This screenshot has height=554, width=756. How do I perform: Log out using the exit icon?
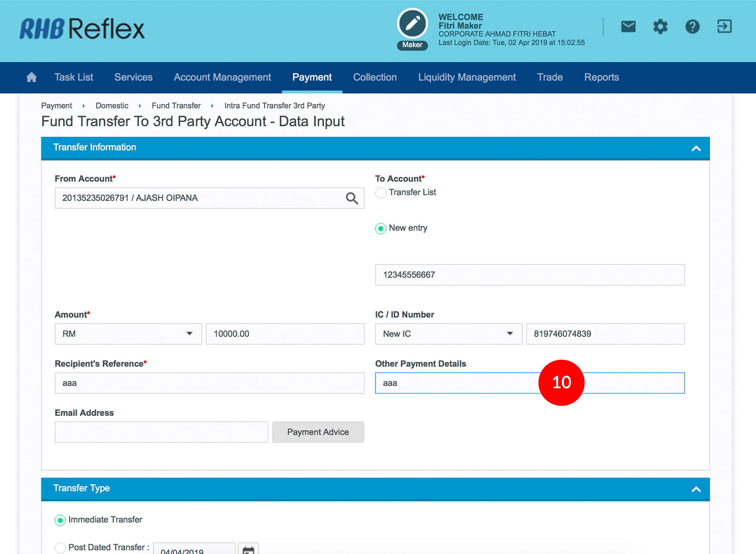coord(724,26)
